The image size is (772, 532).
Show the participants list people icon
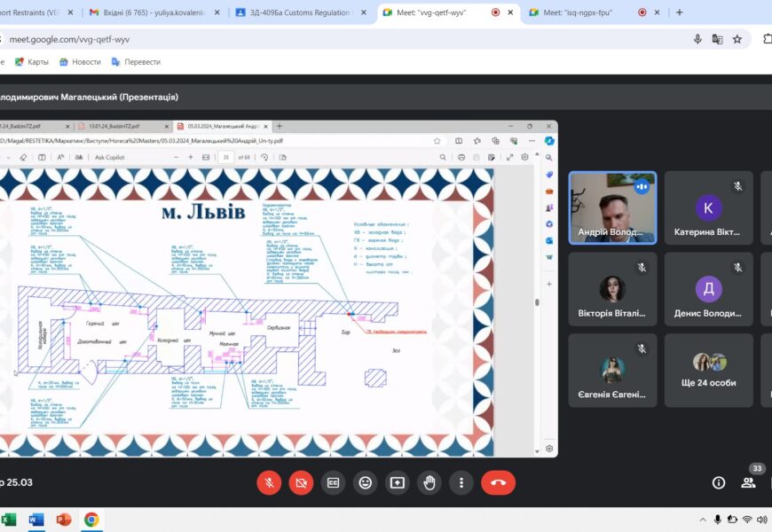pyautogui.click(x=748, y=482)
